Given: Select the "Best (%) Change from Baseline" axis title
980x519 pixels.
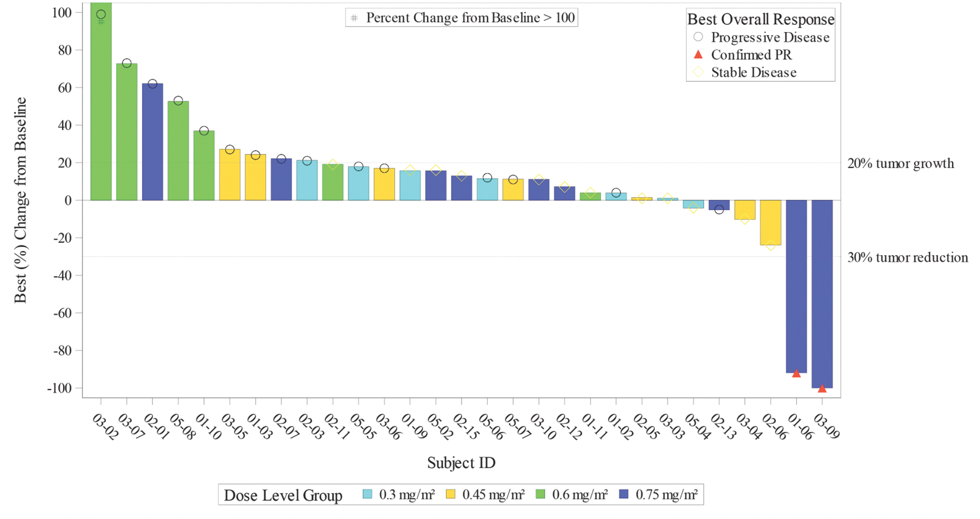Looking at the screenshot, I should [x=20, y=200].
